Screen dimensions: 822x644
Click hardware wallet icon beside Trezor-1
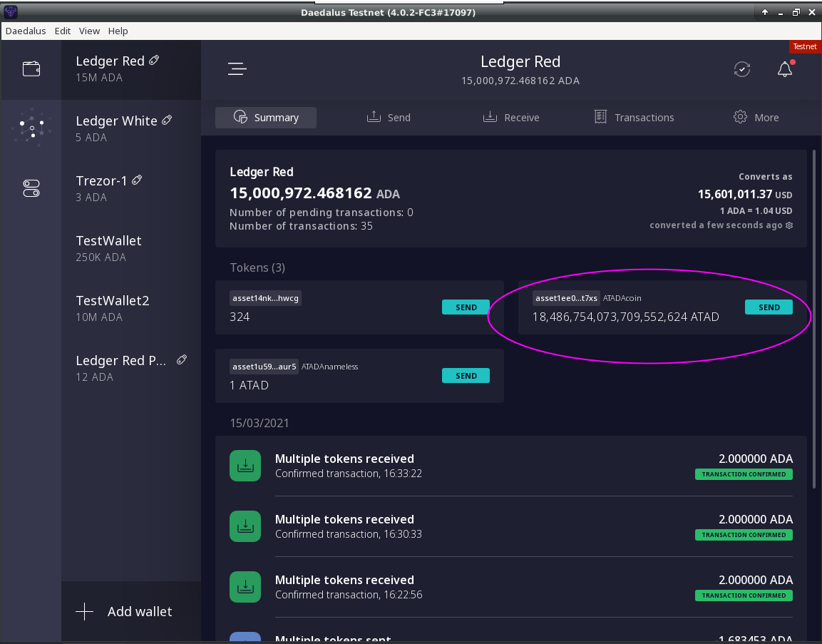coord(137,180)
